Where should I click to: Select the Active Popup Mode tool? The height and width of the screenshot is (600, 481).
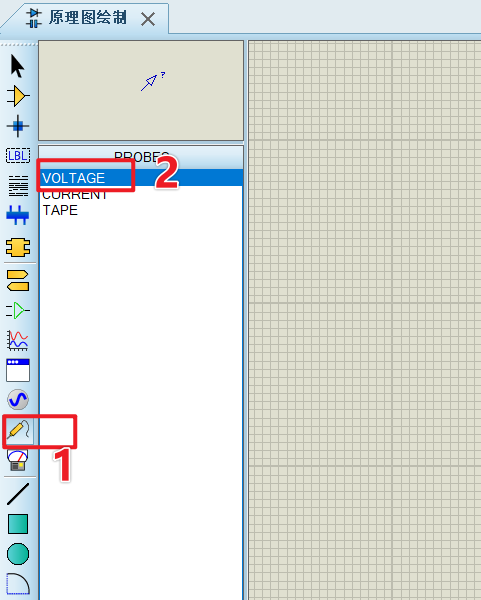18,370
